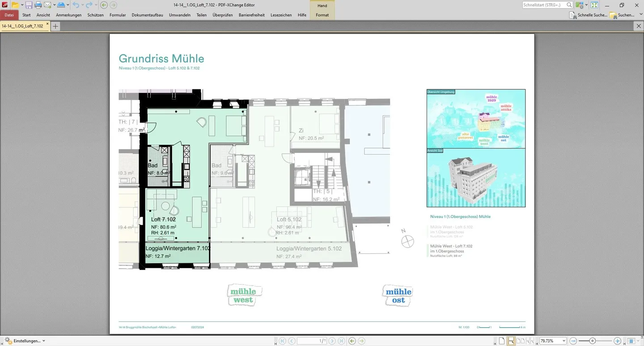Click the zoom out minus icon

tap(573, 341)
